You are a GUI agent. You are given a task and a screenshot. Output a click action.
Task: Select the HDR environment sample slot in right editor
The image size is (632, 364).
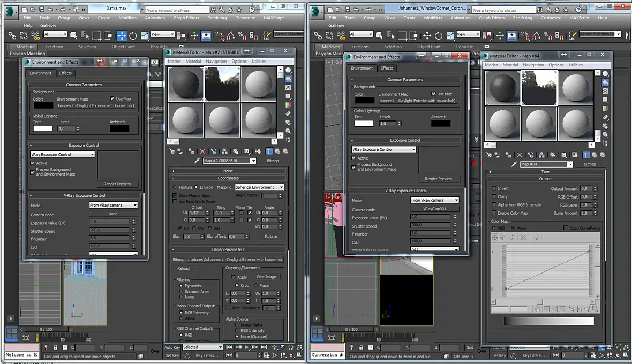[539, 87]
